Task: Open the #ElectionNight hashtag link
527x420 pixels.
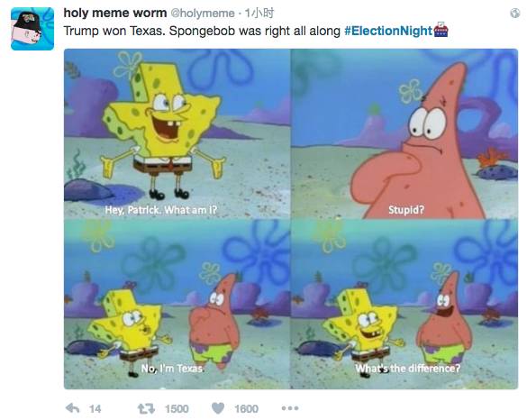Action: coord(388,31)
